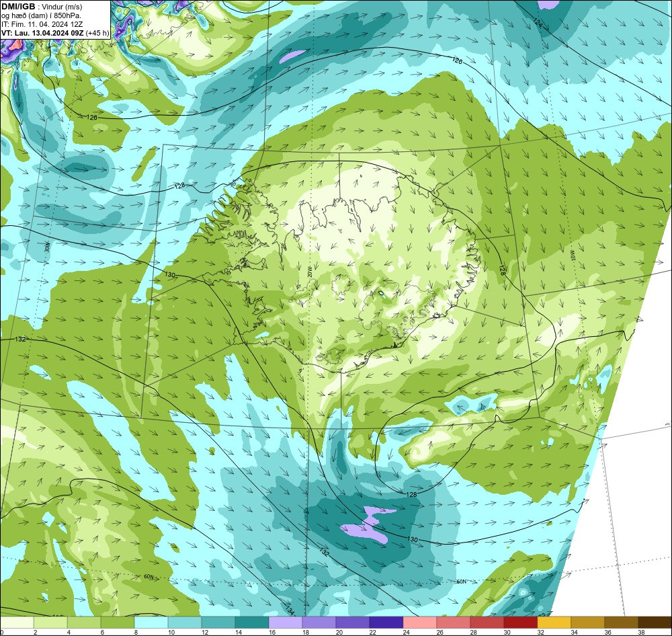Choose the olive green 6–8 m/s swatch
The height and width of the screenshot is (636, 672).
[x=118, y=622]
